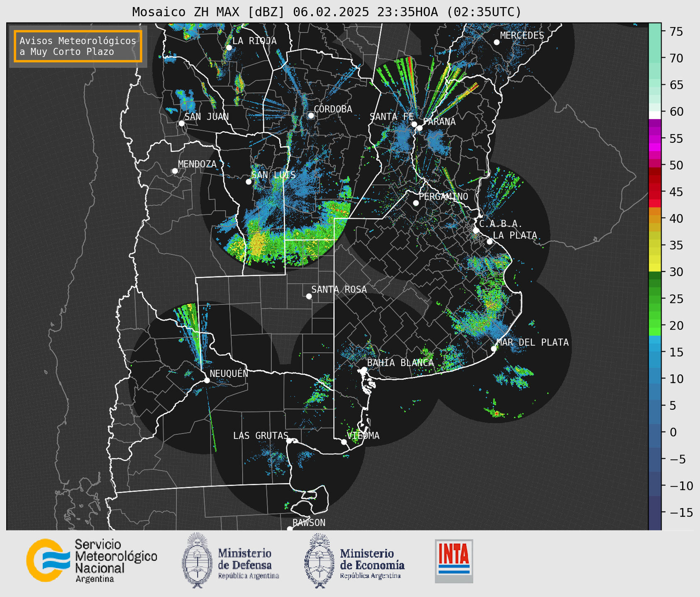Click the Mosaico ZH MAX title text

[x=327, y=12]
